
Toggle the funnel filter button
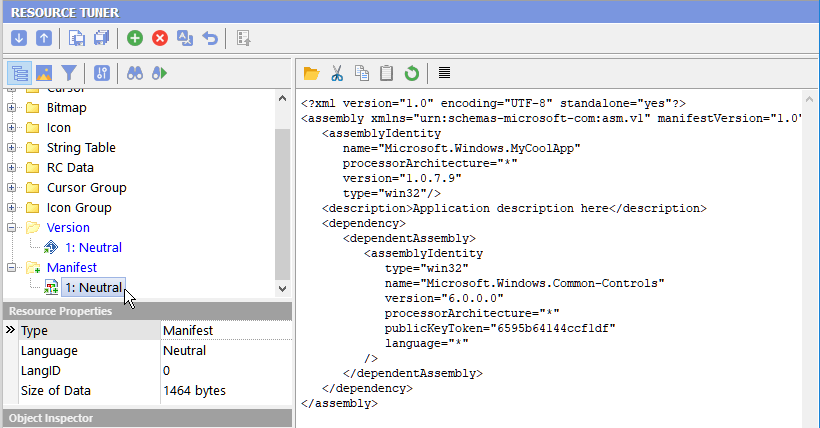click(68, 73)
